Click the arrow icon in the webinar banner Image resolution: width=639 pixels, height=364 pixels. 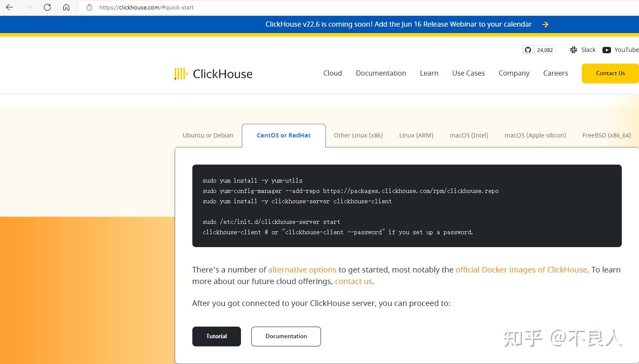(545, 24)
